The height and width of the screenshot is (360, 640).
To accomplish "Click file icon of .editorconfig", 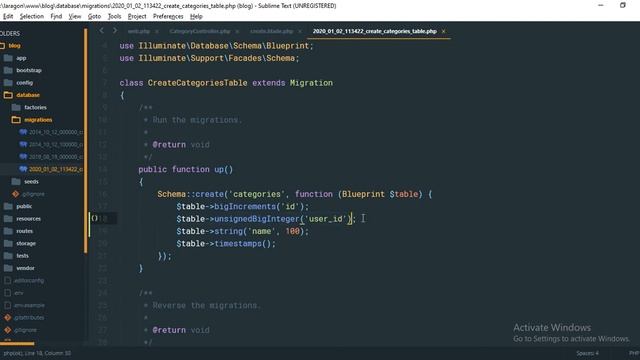I will coord(7,280).
